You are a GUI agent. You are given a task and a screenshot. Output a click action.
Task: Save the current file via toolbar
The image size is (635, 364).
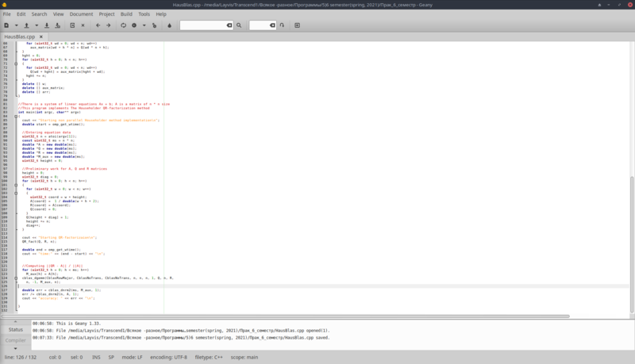tap(47, 25)
